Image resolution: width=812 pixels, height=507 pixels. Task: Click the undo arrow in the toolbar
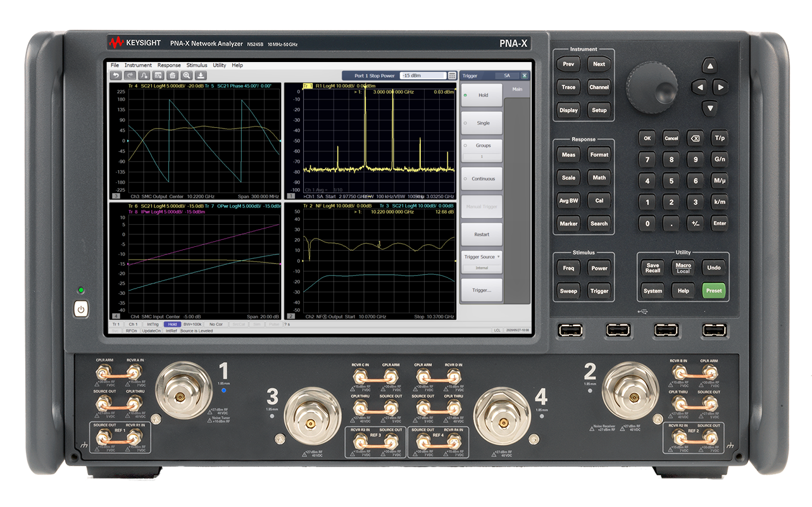pos(116,75)
